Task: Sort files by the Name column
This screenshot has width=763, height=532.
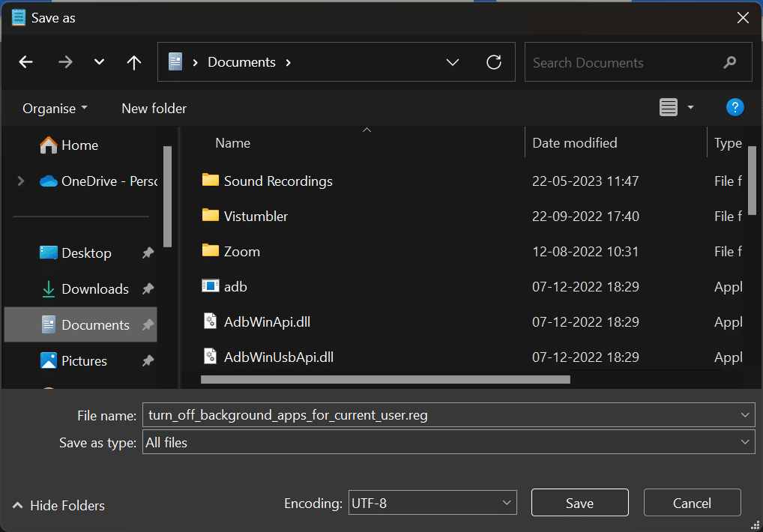Action: [x=232, y=143]
